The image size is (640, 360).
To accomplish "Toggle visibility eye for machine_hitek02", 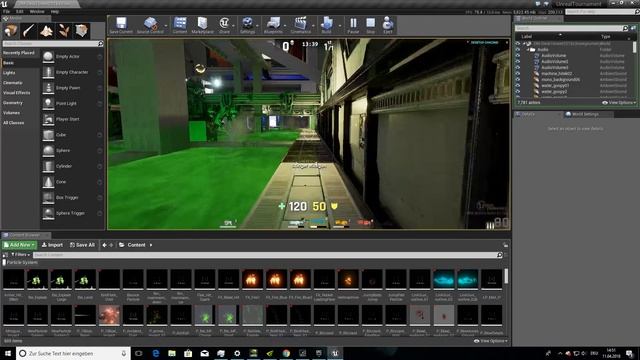I will click(x=518, y=73).
